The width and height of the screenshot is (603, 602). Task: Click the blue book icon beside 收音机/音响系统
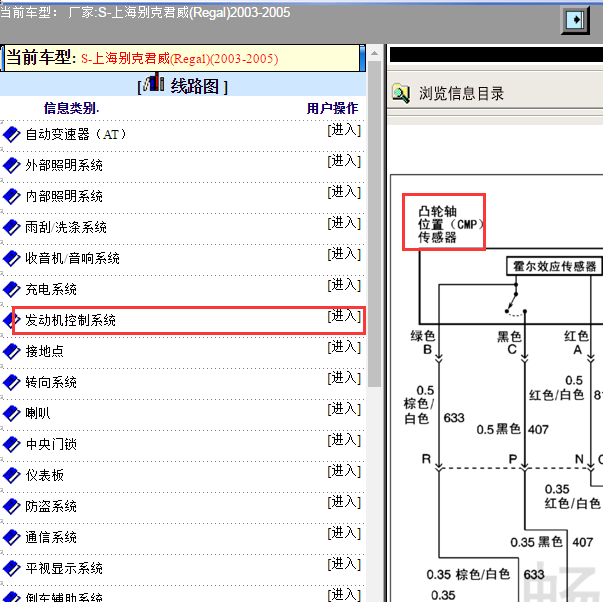[11, 258]
